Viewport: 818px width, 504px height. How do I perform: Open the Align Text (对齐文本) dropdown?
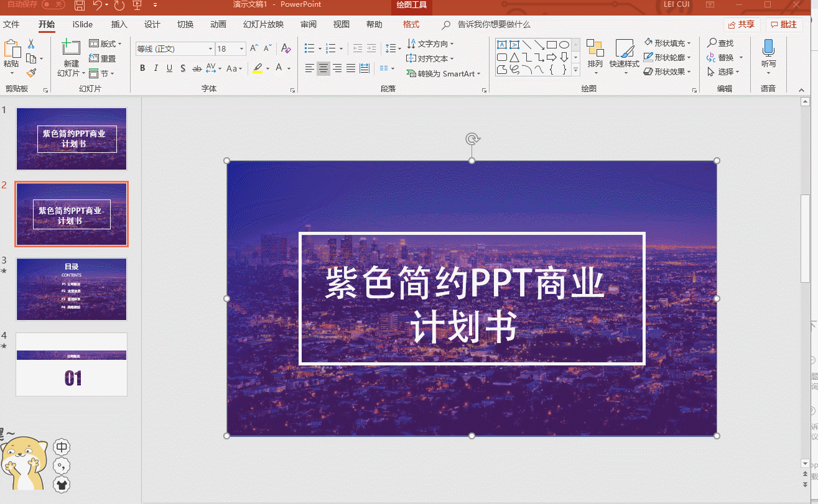(x=430, y=58)
